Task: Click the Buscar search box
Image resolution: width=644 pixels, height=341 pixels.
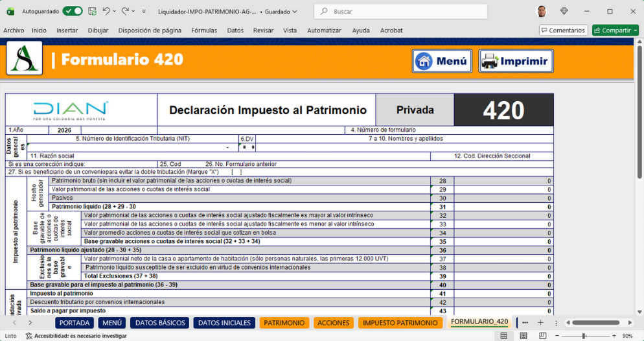Action: click(400, 12)
